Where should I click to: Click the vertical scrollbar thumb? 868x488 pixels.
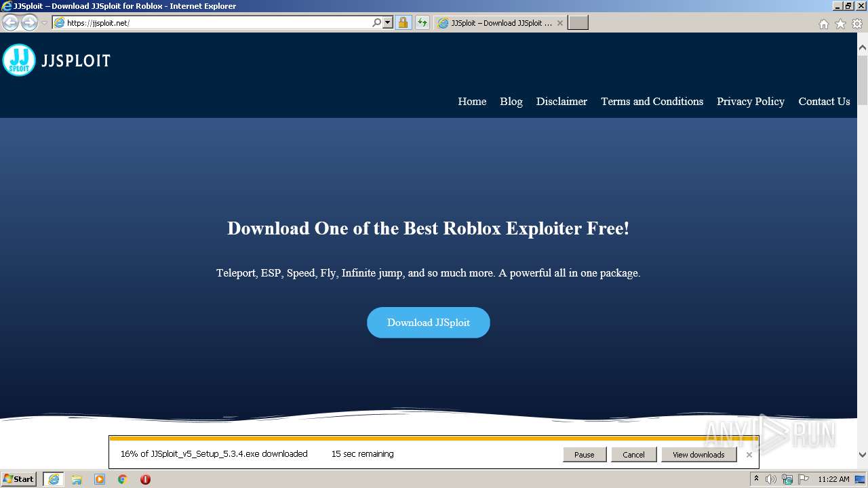(x=863, y=80)
